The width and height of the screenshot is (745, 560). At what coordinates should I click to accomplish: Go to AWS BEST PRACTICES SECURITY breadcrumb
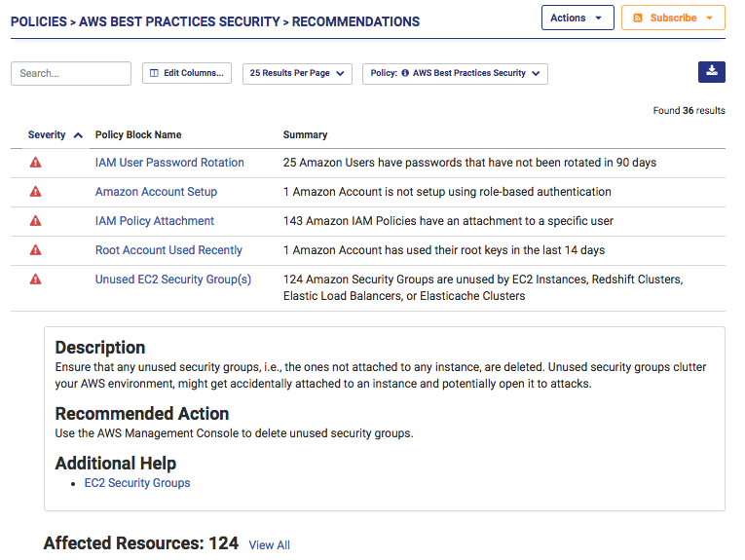pos(179,21)
